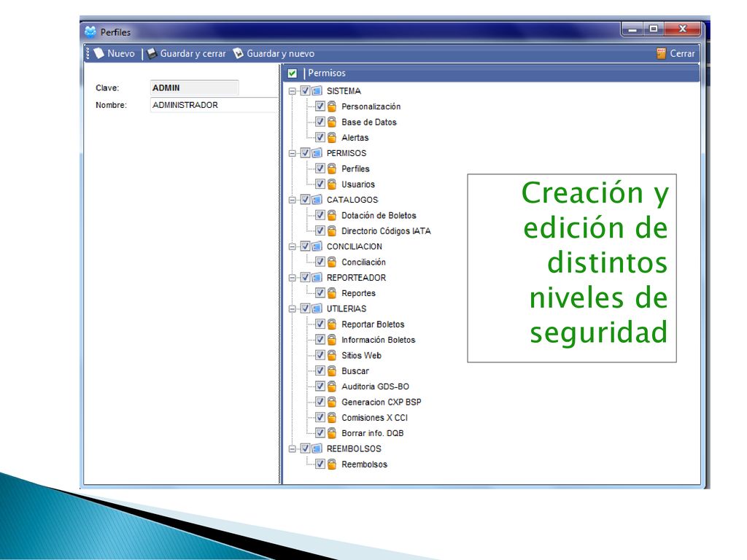Screen dimensions: 747x560
Task: Uncheck the REEMBOLSOS group checkbox
Action: click(306, 448)
